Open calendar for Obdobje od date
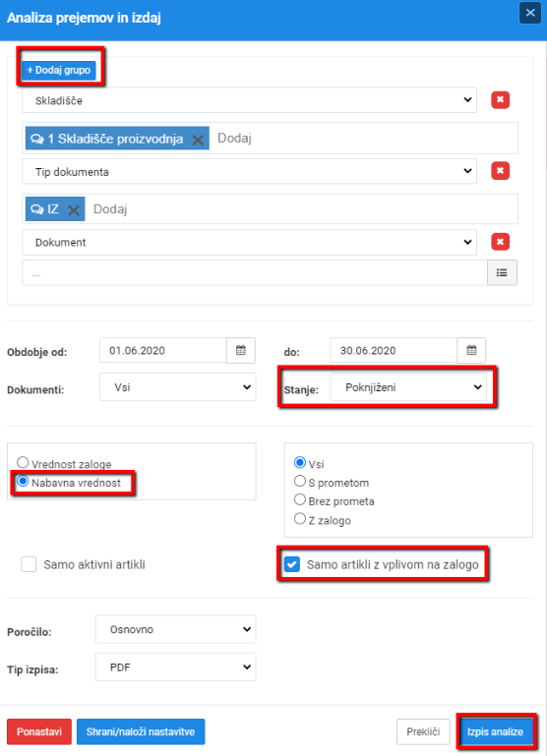Screen dimensions: 547x756 click(241, 351)
